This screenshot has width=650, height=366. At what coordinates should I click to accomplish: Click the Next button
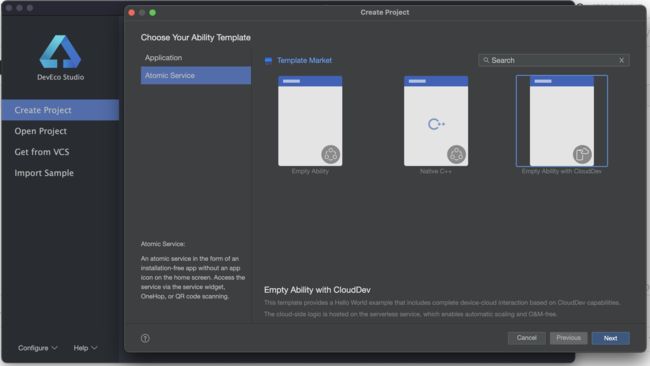(x=611, y=338)
